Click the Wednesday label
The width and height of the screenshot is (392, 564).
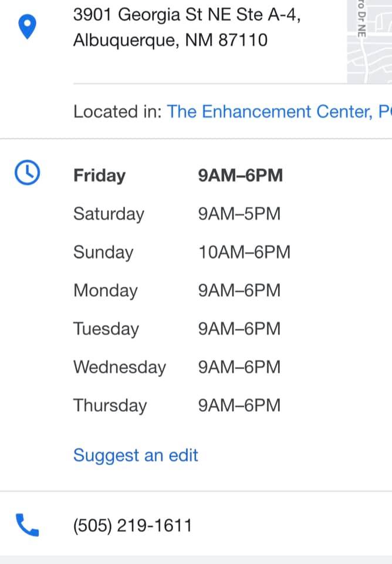pos(120,367)
